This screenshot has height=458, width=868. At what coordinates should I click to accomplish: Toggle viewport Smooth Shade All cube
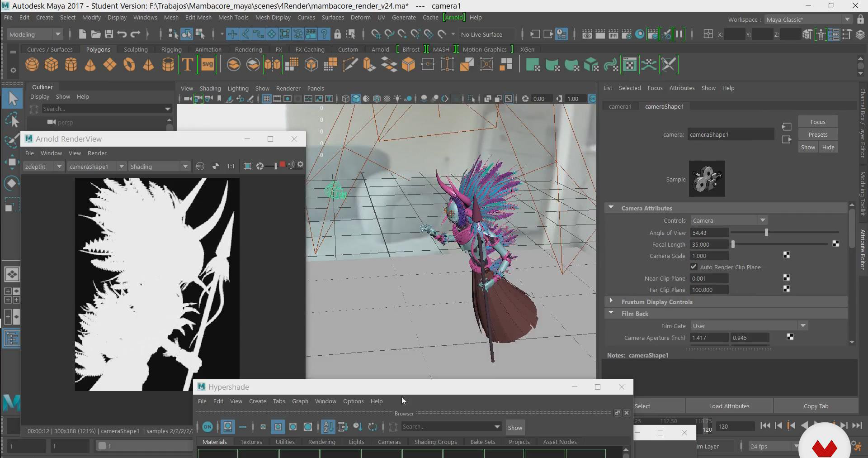click(x=356, y=99)
